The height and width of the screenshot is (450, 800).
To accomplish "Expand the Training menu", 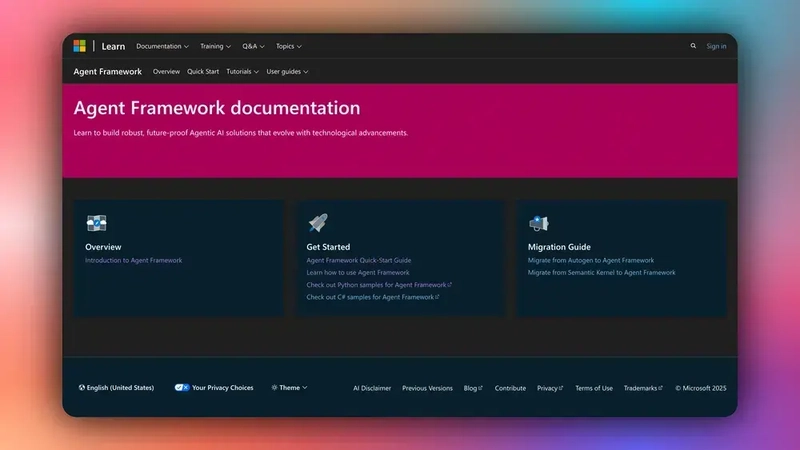I will (215, 46).
